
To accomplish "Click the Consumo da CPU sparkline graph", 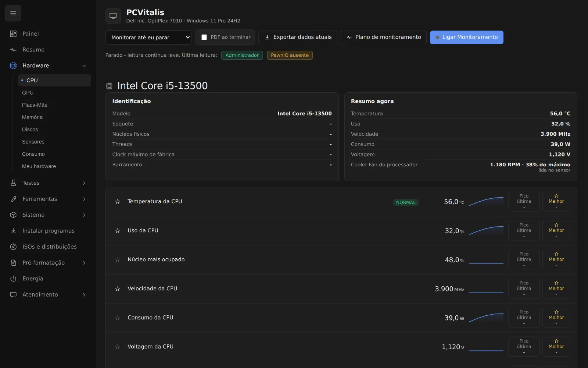I will 486,318.
